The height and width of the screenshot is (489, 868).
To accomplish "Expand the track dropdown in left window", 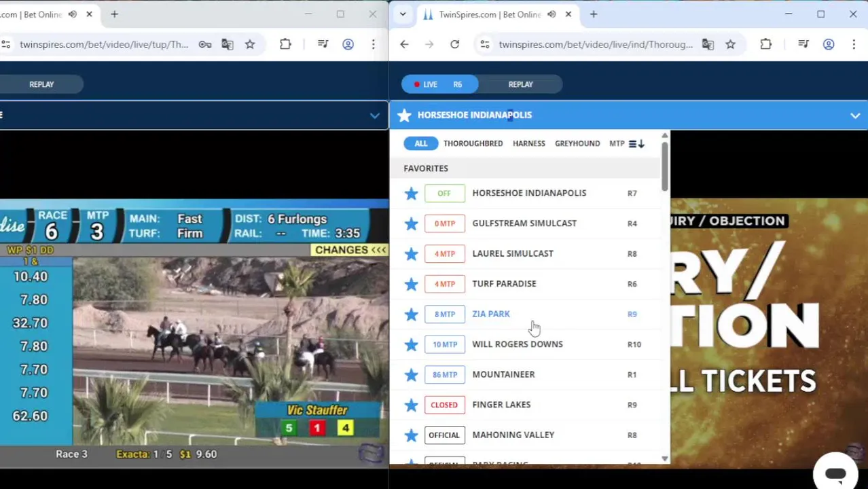I will click(374, 115).
